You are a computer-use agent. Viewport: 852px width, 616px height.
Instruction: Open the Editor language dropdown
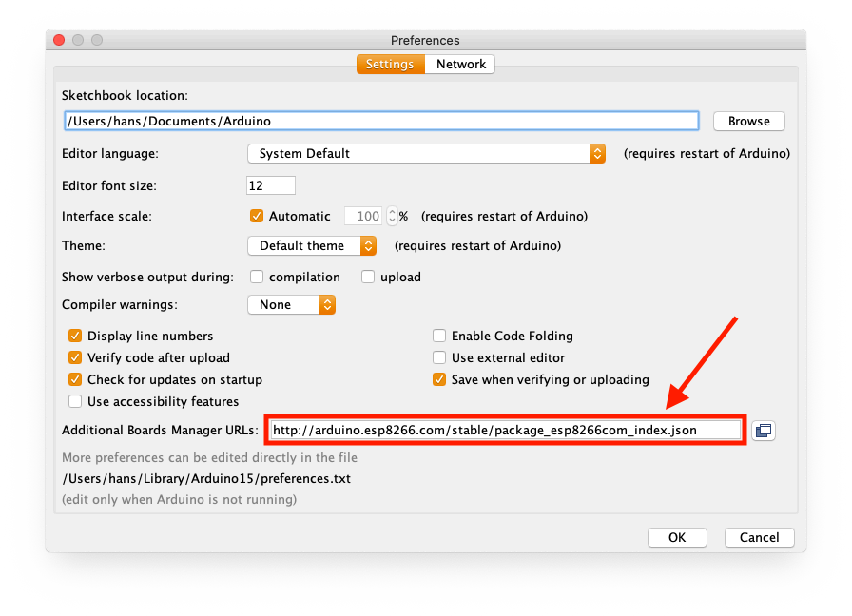pyautogui.click(x=426, y=153)
